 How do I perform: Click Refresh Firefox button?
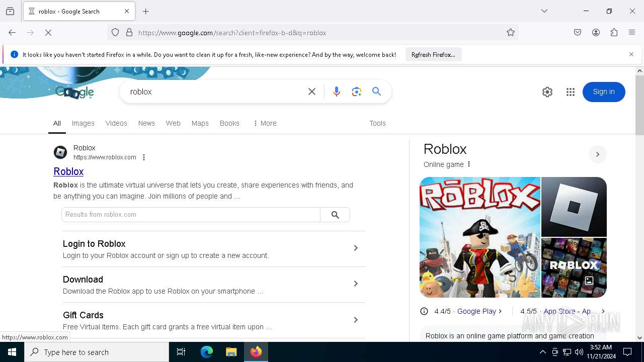pyautogui.click(x=433, y=54)
